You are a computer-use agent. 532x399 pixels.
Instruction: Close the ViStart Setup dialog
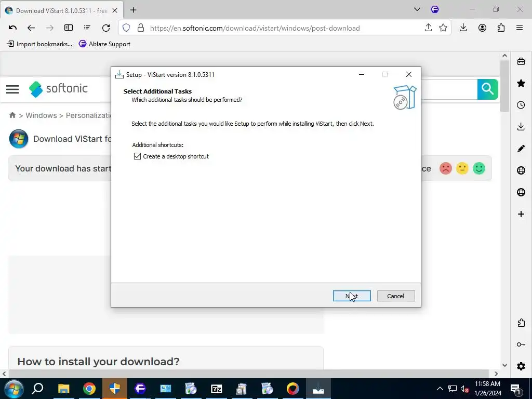409,74
